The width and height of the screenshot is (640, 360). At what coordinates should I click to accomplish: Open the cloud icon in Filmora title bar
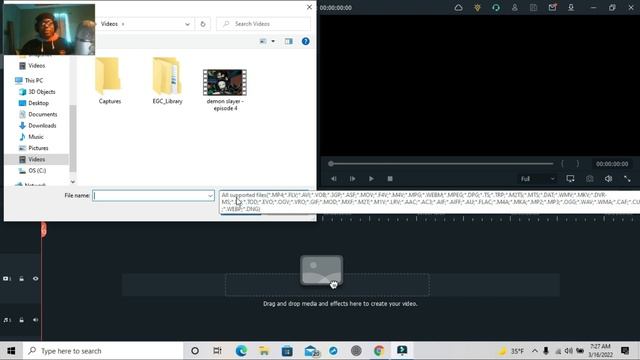point(458,8)
